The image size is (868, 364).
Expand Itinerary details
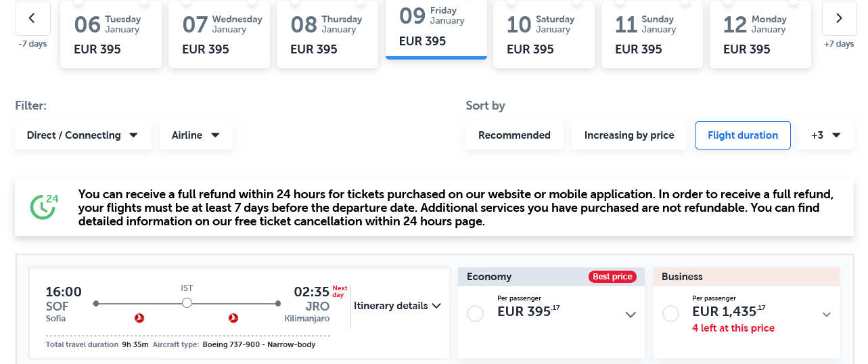coord(397,306)
